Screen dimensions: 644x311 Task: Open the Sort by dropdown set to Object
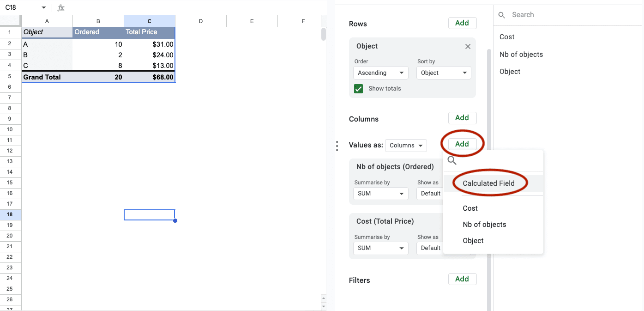click(x=444, y=73)
